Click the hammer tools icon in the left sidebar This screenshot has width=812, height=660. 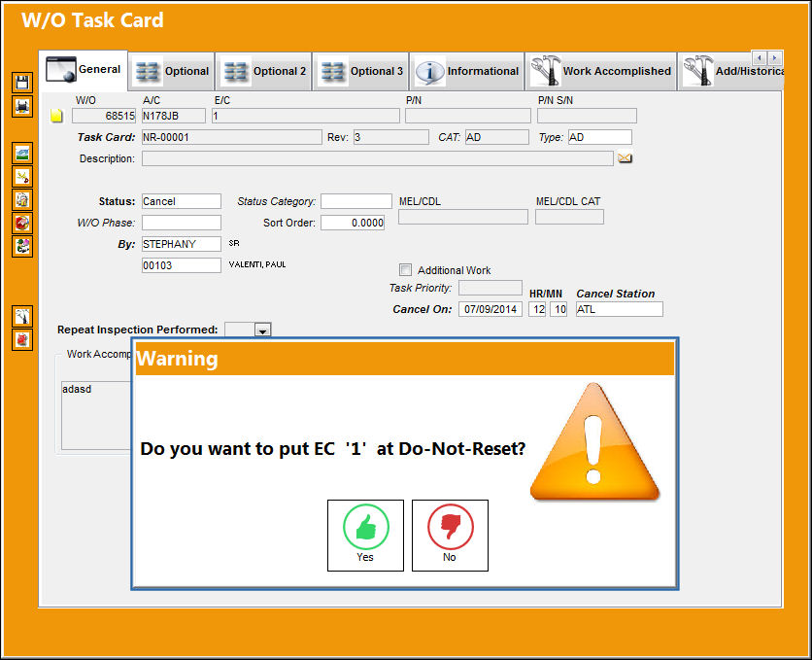[x=22, y=316]
